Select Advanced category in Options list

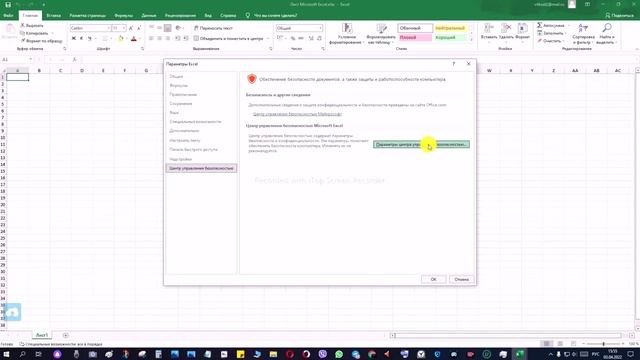click(x=184, y=131)
